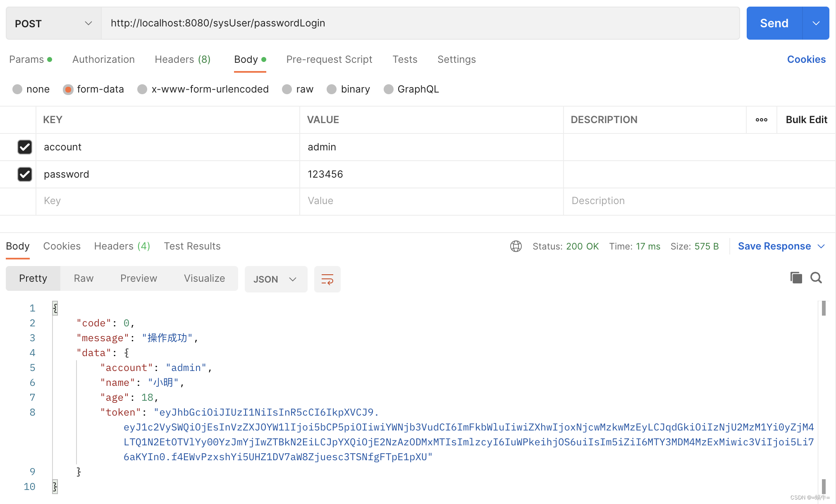Uncheck the password row checkbox

pyautogui.click(x=25, y=174)
